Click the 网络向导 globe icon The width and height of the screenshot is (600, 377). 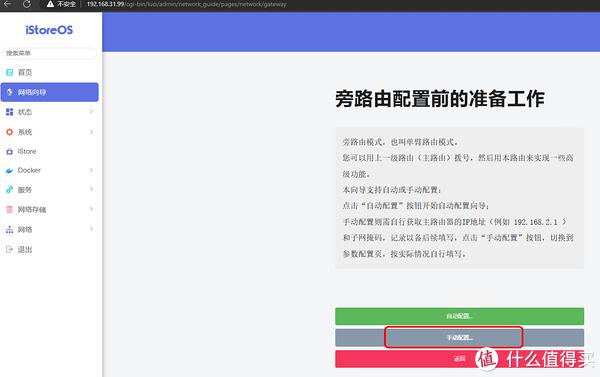coord(10,92)
